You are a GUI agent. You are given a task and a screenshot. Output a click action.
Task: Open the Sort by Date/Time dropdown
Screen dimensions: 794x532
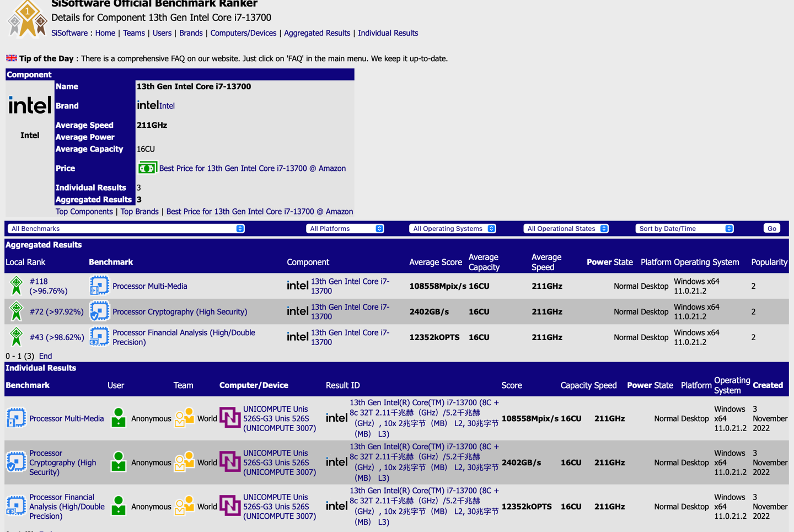[x=684, y=228]
